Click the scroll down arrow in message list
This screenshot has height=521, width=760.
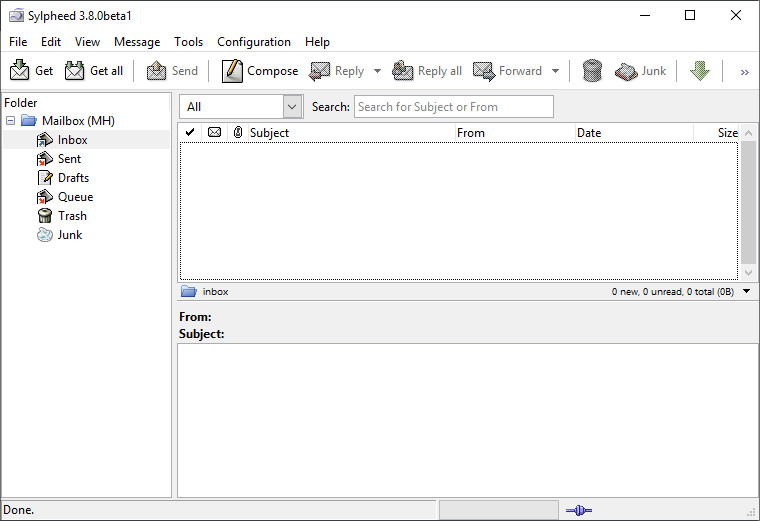tap(748, 273)
